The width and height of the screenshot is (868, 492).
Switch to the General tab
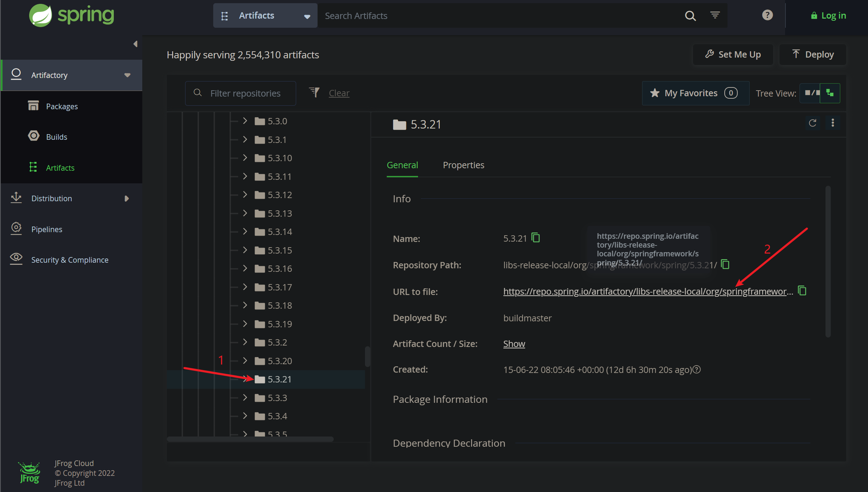(402, 165)
